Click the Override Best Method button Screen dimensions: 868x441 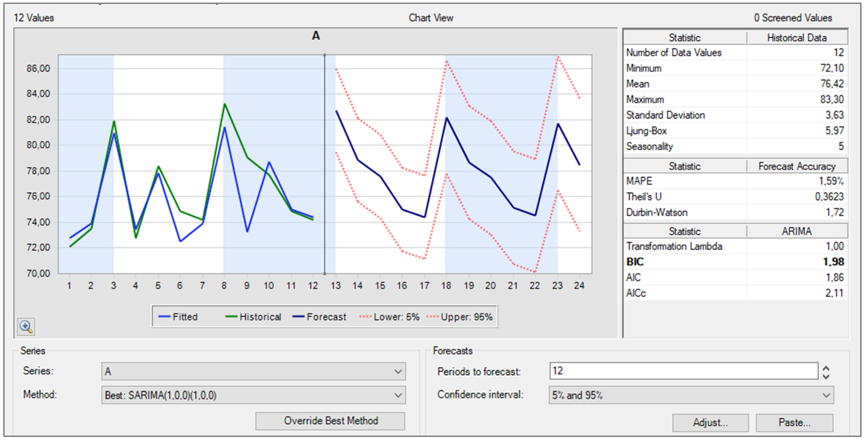330,421
